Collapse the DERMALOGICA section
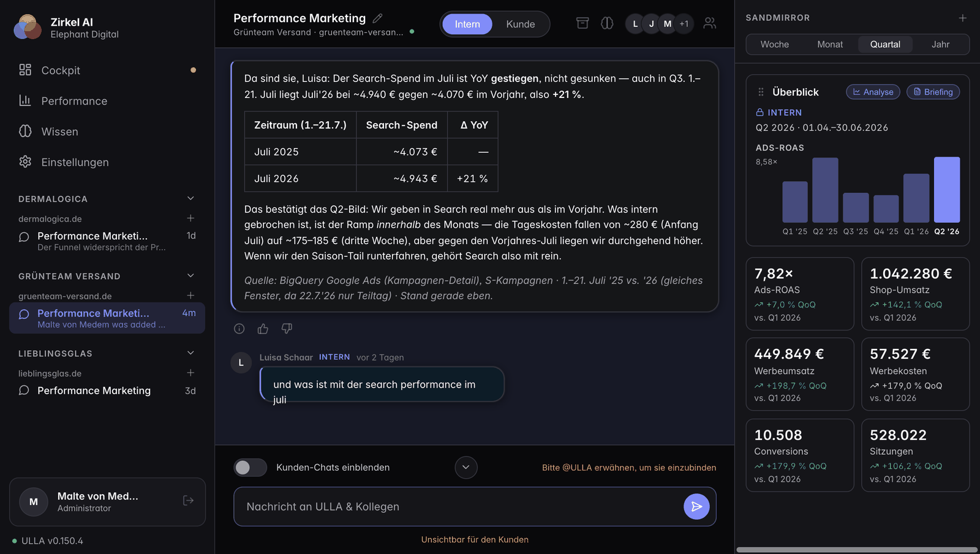Viewport: 980px width, 554px height. (190, 198)
